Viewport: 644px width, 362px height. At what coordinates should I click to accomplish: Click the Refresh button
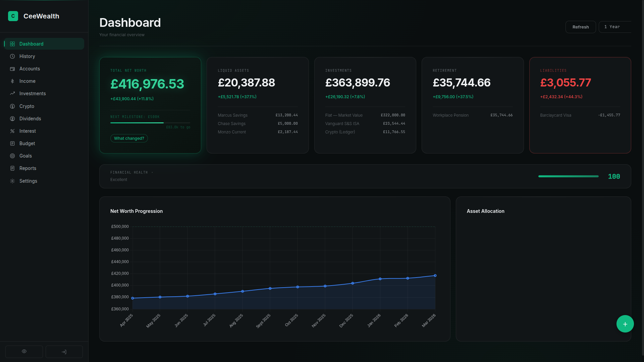[581, 27]
